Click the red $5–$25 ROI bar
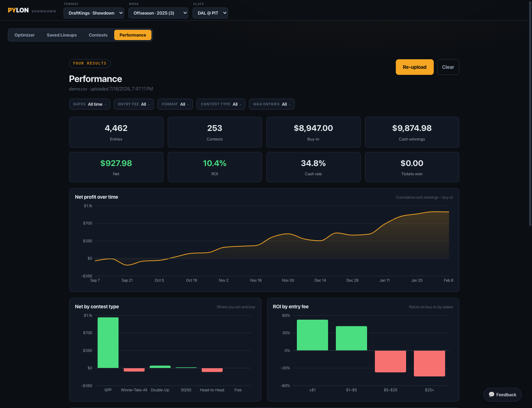Viewport: 532px width, 408px height. click(390, 361)
